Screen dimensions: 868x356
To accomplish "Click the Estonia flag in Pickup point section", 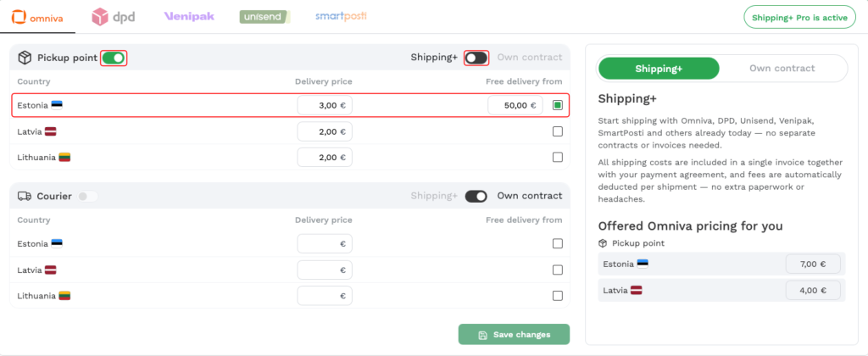I will coord(57,105).
